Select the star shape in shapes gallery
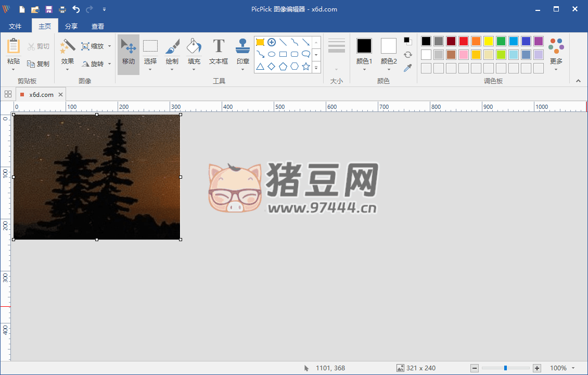 click(306, 66)
